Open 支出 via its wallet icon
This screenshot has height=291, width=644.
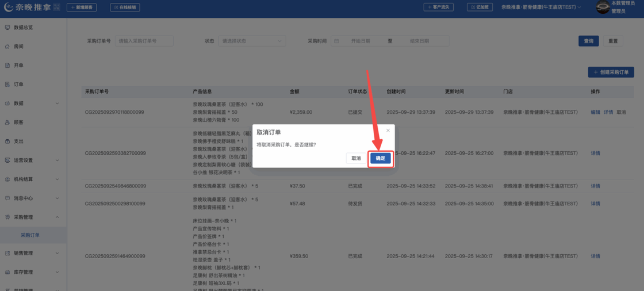click(7, 141)
